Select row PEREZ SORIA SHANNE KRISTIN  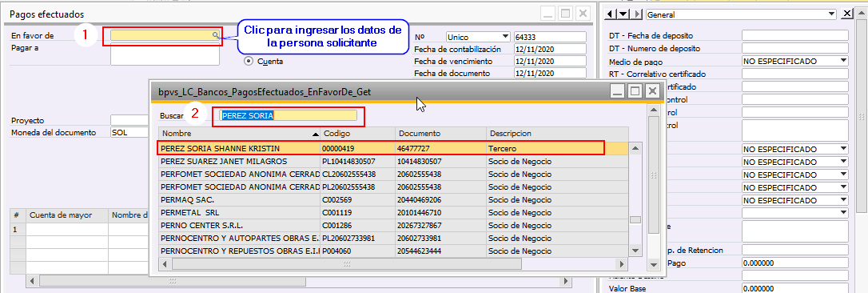click(x=393, y=148)
